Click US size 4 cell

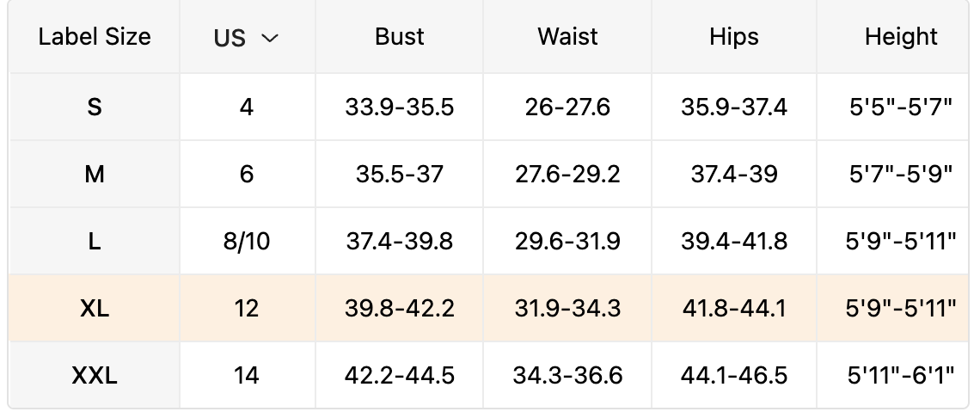click(247, 108)
